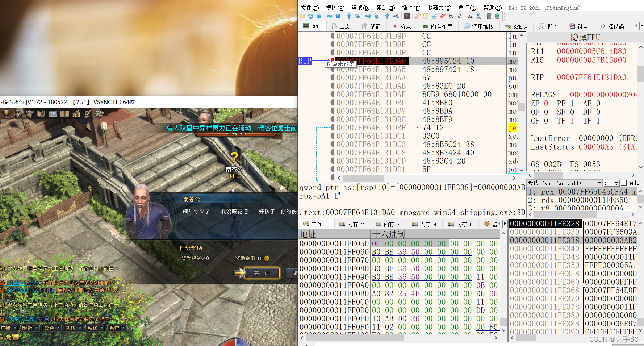The height and width of the screenshot is (346, 644).
Task: Click the registers panel vertical scrollbar thumb
Action: point(641,74)
